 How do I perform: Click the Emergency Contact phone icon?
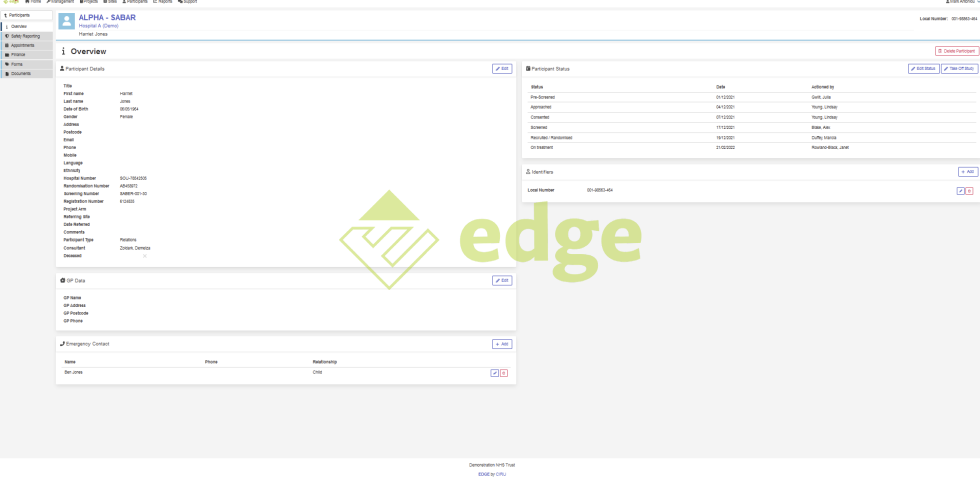point(62,344)
